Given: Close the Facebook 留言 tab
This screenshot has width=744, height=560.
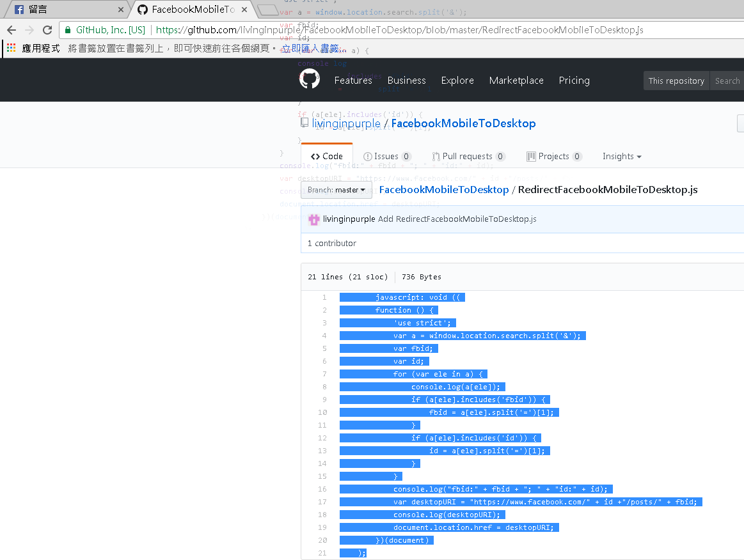Looking at the screenshot, I should (120, 10).
